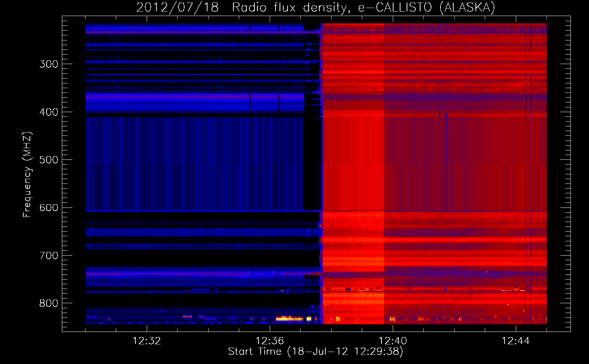Click the 12:32 time tick label
Viewport: 589px width, 364px height.
[x=147, y=341]
